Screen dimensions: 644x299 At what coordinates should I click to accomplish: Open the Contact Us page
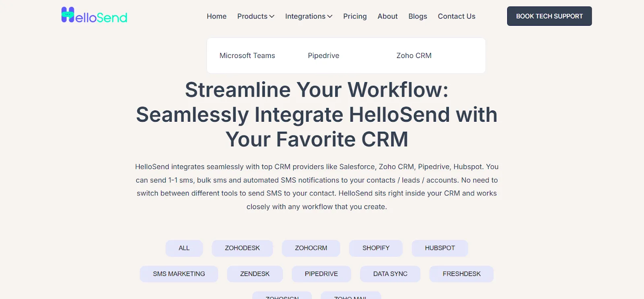(x=456, y=16)
